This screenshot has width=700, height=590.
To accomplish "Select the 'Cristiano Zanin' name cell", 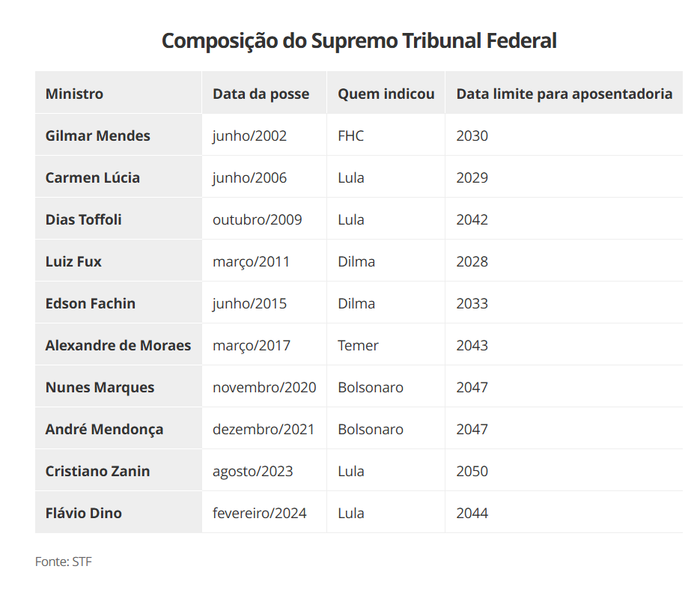I will (97, 471).
